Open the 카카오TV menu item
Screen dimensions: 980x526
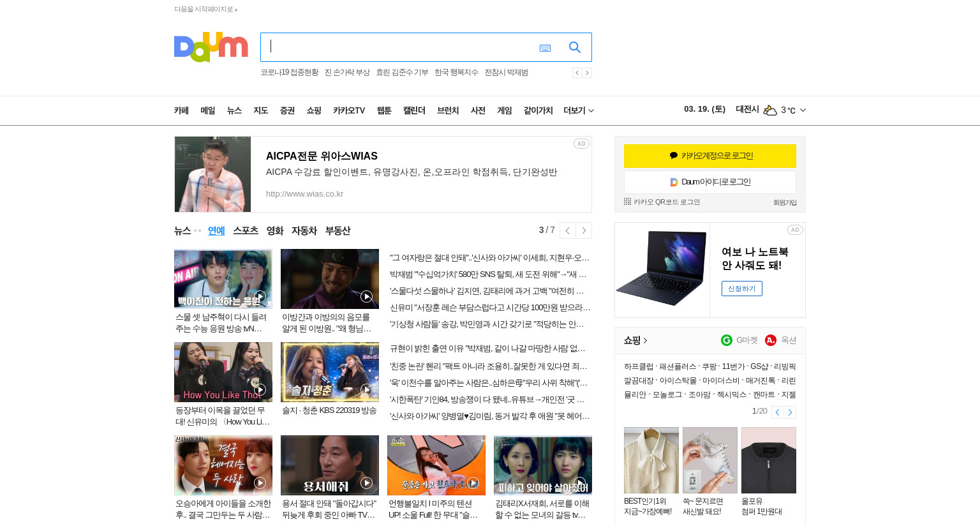pos(349,110)
